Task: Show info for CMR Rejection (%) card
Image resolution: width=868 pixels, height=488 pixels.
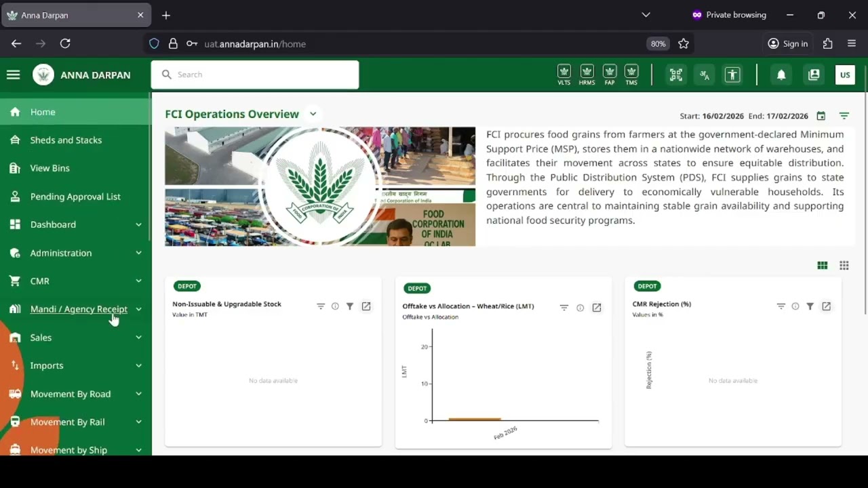Action: (795, 306)
